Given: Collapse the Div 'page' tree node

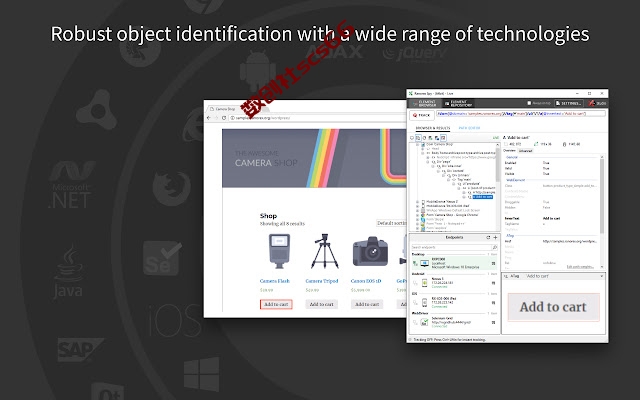Looking at the screenshot, I should (428, 162).
